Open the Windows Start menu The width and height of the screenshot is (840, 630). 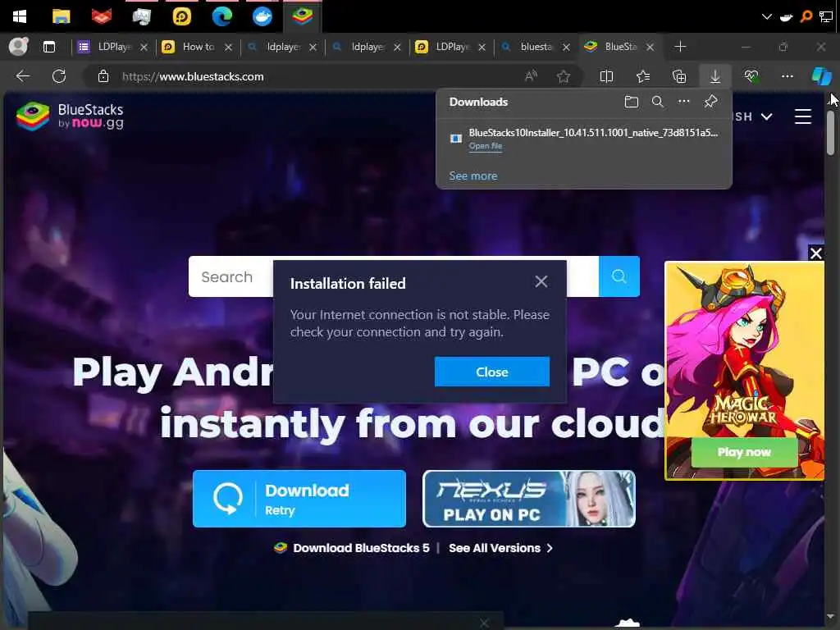pyautogui.click(x=20, y=16)
